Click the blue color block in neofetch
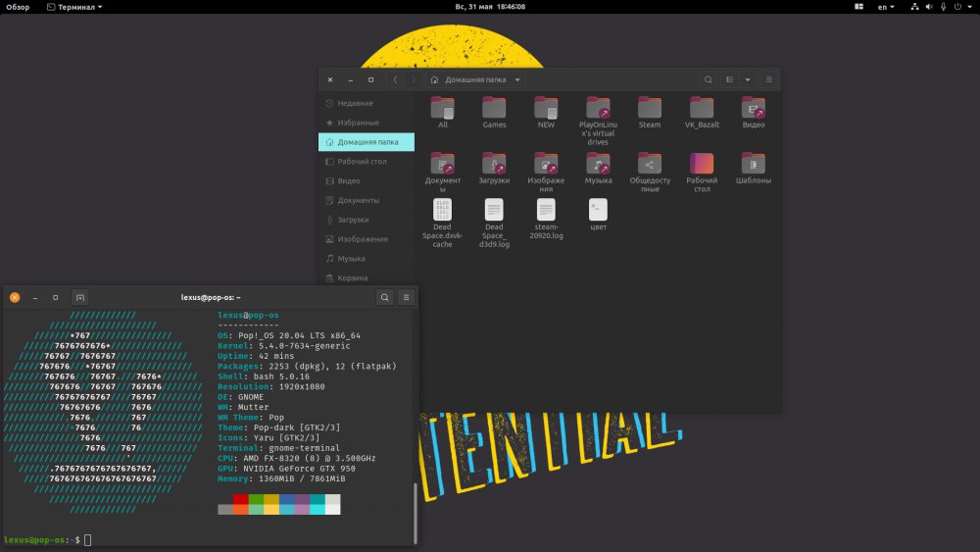This screenshot has height=552, width=980. click(287, 499)
